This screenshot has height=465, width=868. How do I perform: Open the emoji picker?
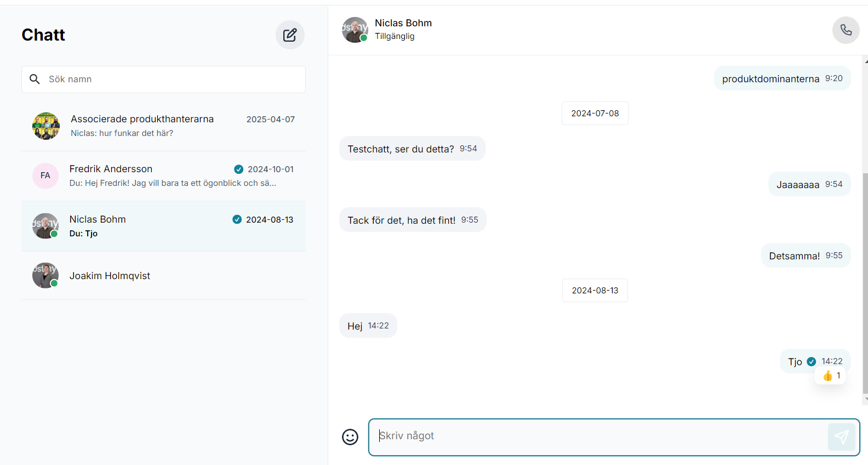click(350, 437)
